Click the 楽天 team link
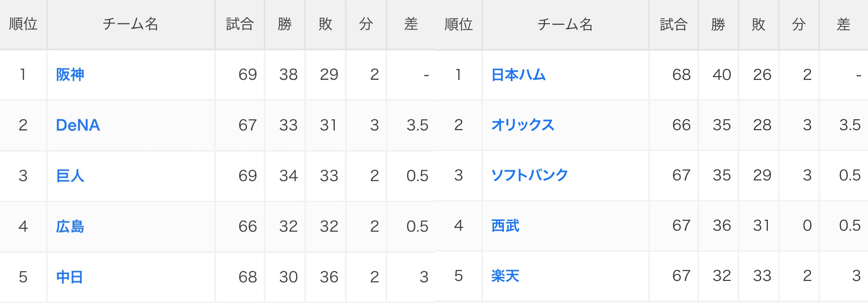Screen dimensions: 868x303 505,276
